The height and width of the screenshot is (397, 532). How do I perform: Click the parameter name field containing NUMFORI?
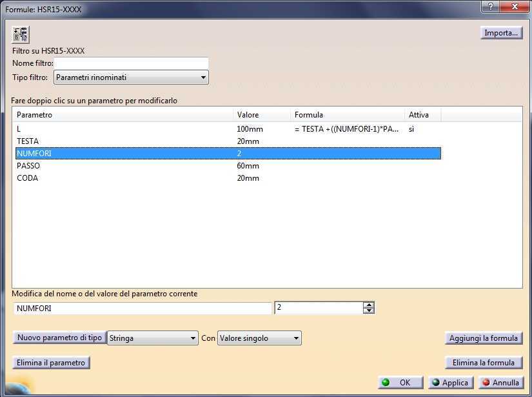click(143, 309)
